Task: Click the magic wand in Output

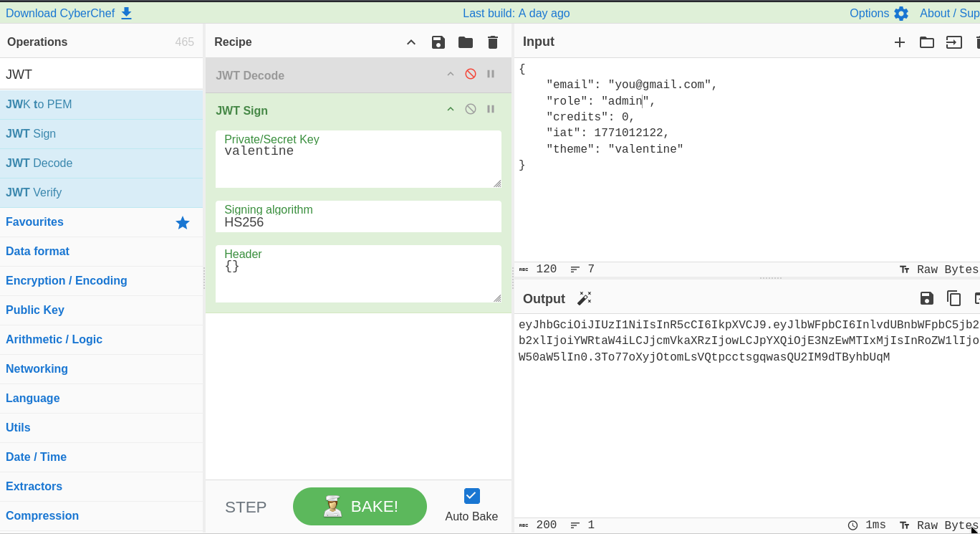Action: coord(585,298)
